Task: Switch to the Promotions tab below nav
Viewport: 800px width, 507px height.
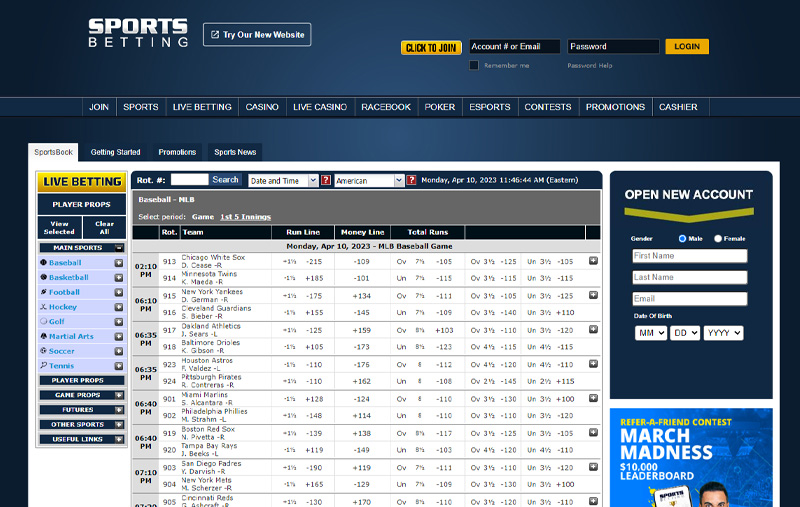Action: coord(177,152)
